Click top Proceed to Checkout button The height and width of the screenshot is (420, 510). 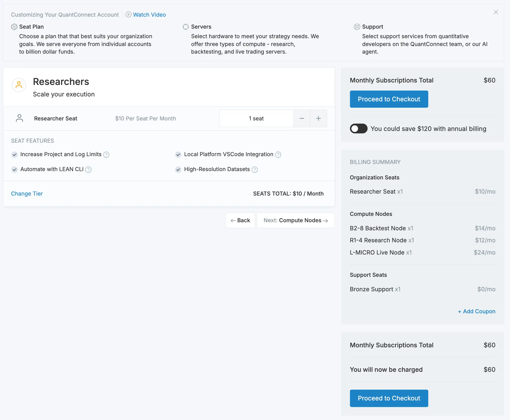tap(389, 99)
